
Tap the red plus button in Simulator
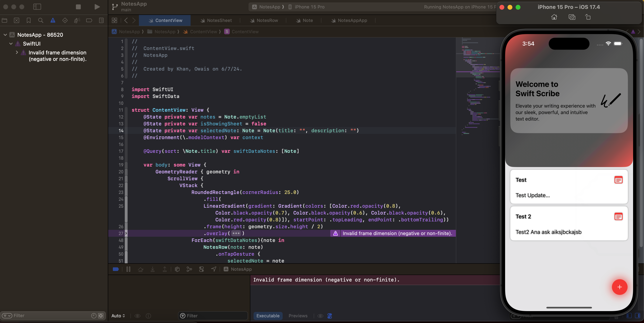[x=619, y=287]
